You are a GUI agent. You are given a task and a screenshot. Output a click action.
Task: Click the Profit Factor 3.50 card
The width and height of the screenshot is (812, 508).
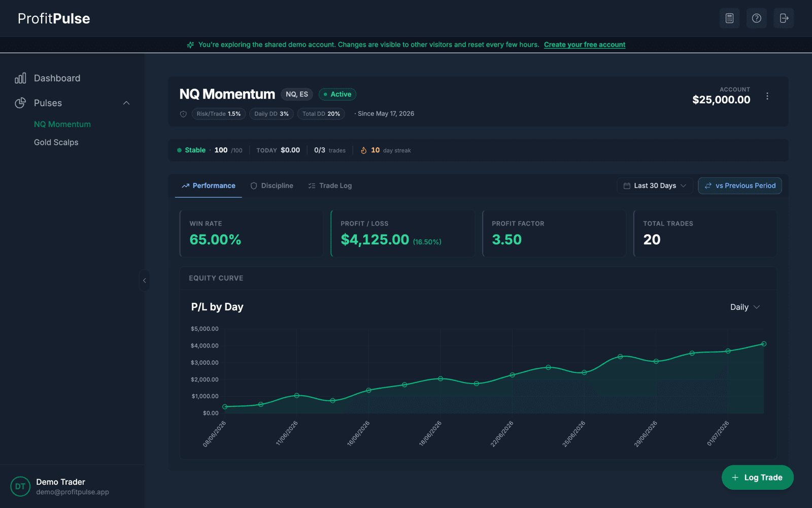coord(554,233)
